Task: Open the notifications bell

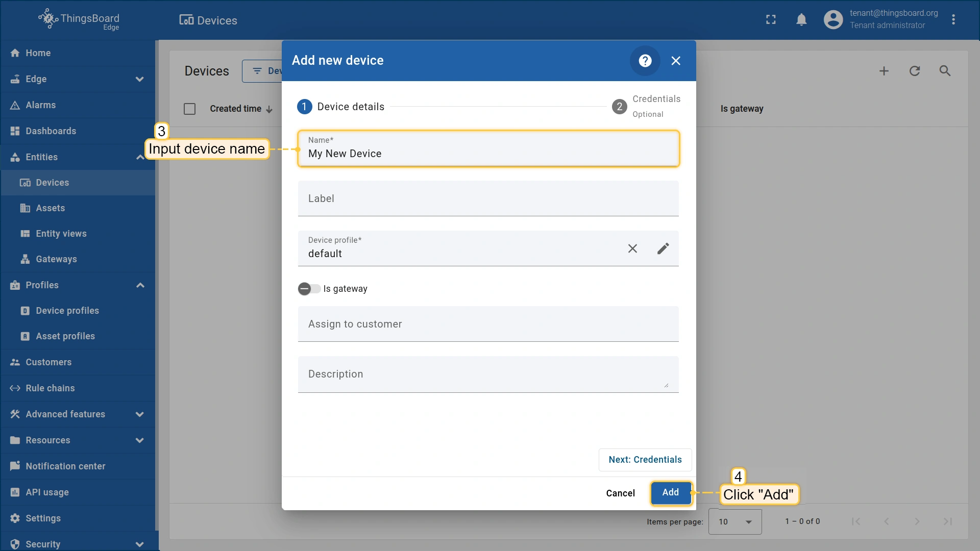Action: click(801, 20)
